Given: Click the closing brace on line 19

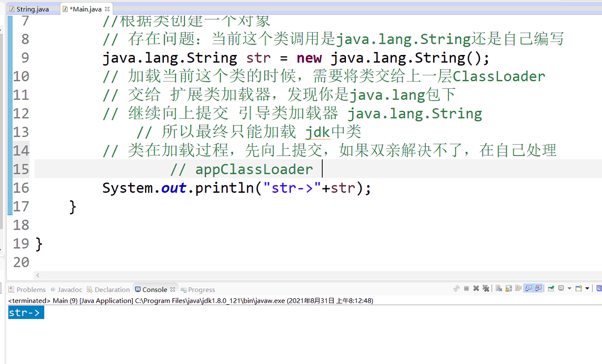Looking at the screenshot, I should [39, 244].
